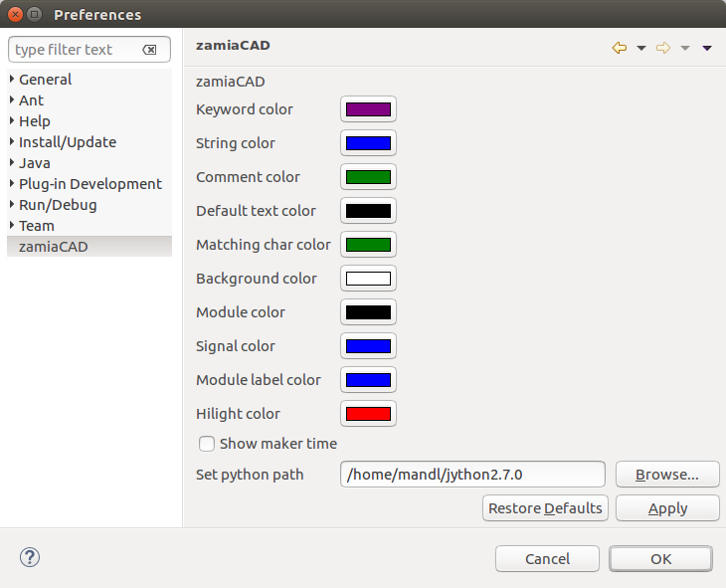Screen dimensions: 726x588
Task: Focus the type filter text box
Action: coord(90,50)
